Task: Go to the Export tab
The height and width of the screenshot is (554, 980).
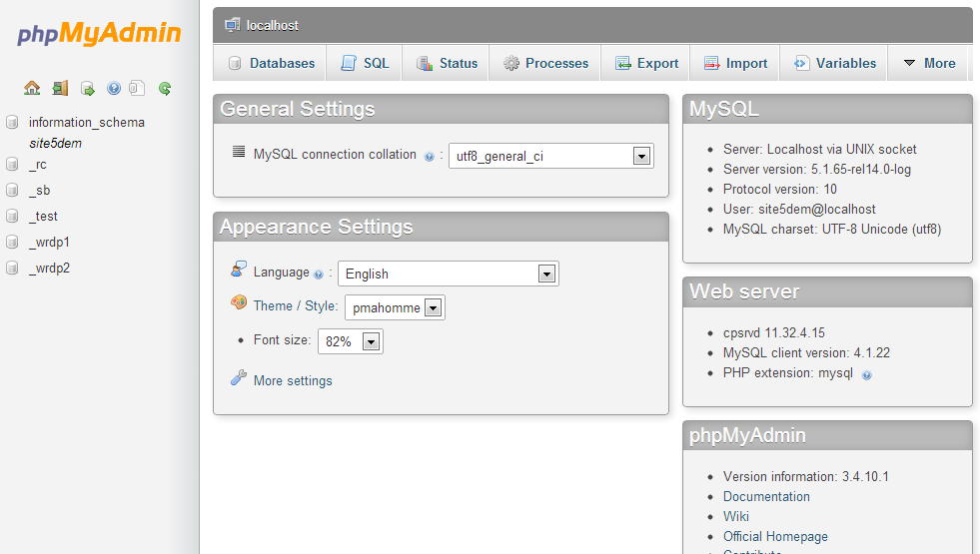Action: [x=646, y=63]
